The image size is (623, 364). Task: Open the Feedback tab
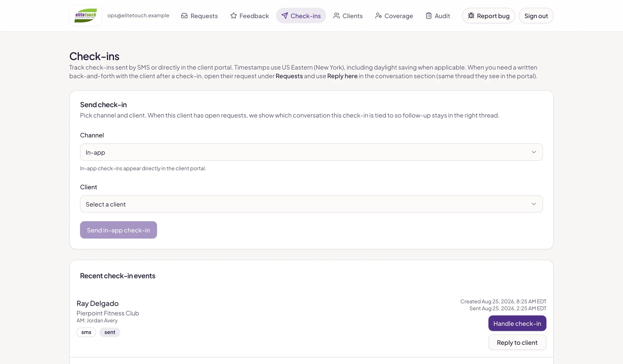pos(249,16)
